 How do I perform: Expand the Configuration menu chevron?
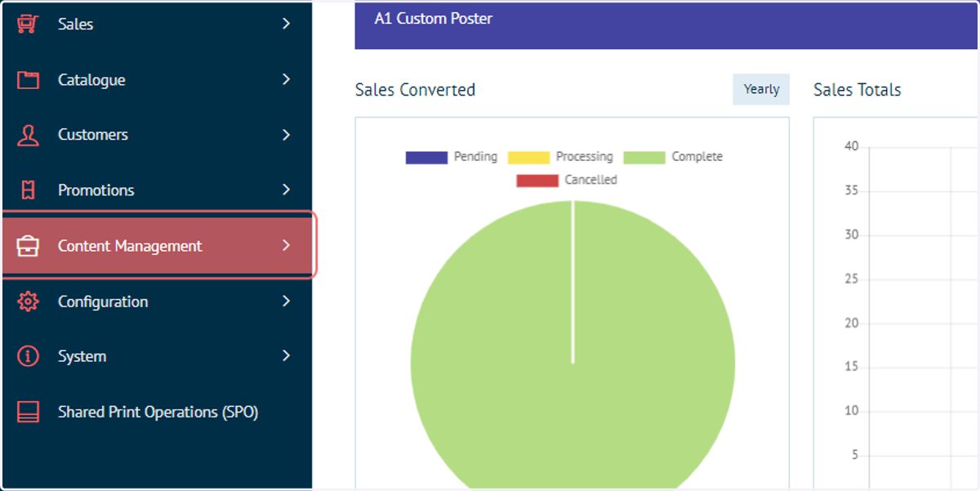click(x=286, y=301)
